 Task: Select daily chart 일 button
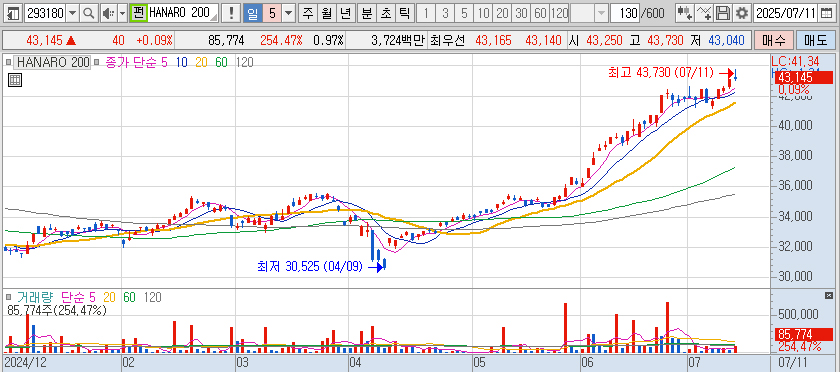point(252,13)
